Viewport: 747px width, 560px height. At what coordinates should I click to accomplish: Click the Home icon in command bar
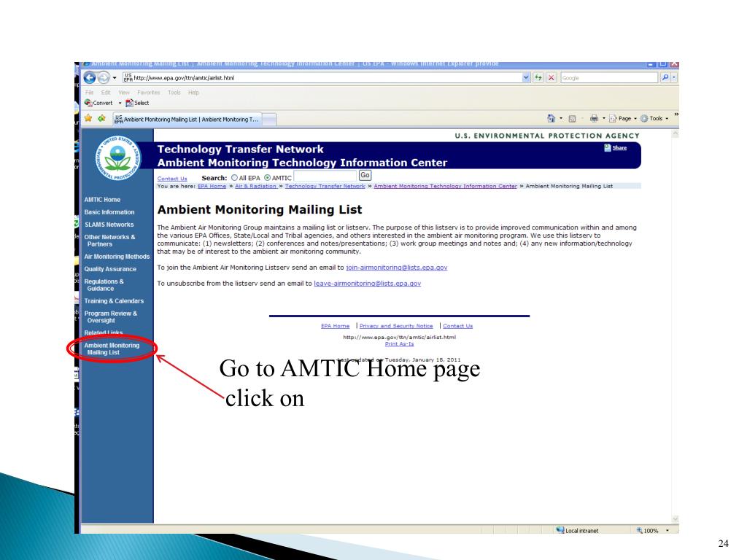(x=551, y=118)
